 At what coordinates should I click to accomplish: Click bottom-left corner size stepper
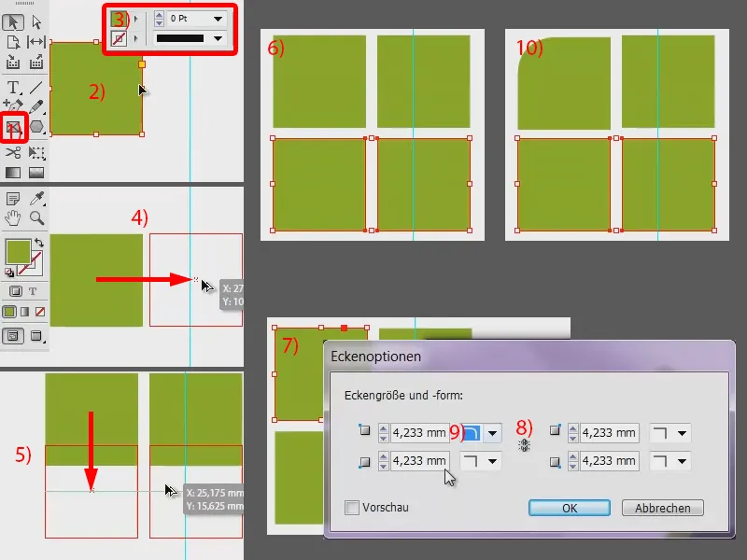(384, 461)
